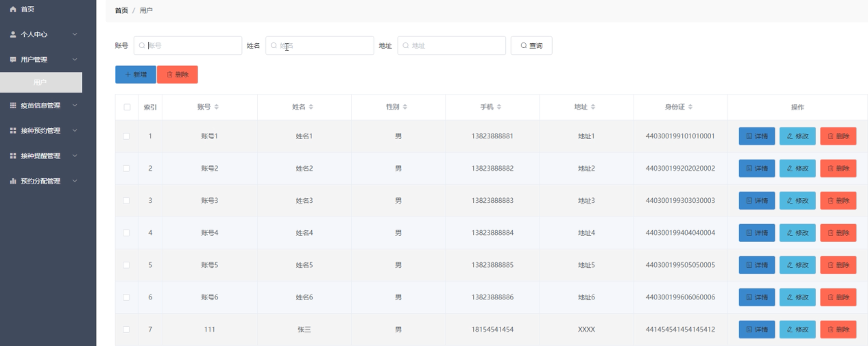The image size is (868, 346).
Task: Click the XXXX address cell
Action: tap(586, 330)
